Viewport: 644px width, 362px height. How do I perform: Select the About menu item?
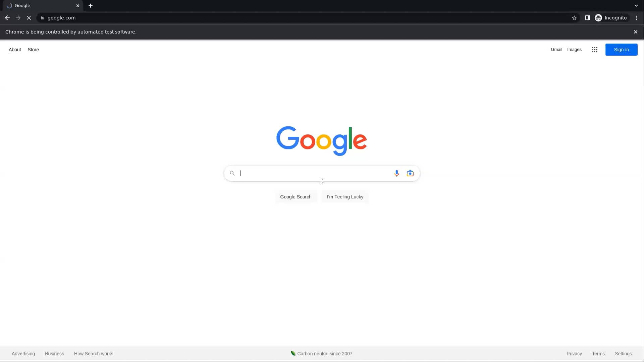15,49
